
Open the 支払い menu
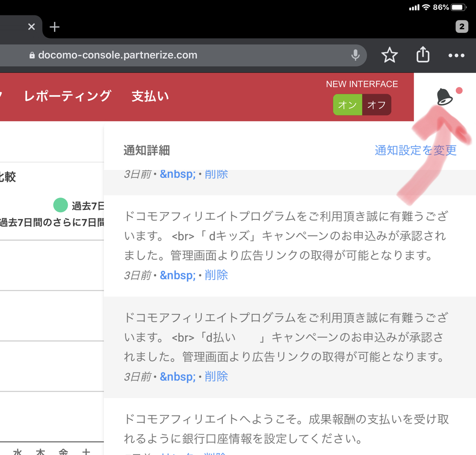[150, 96]
